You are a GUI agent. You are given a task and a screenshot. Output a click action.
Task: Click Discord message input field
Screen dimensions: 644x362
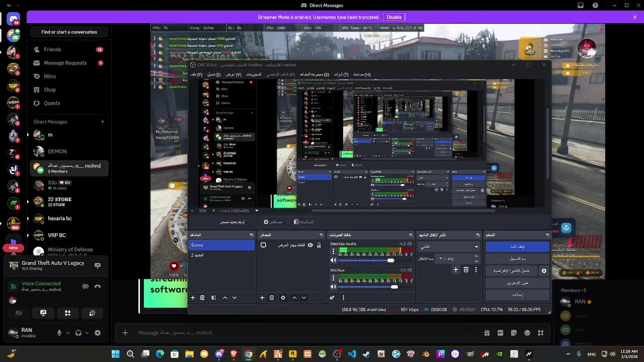[307, 333]
